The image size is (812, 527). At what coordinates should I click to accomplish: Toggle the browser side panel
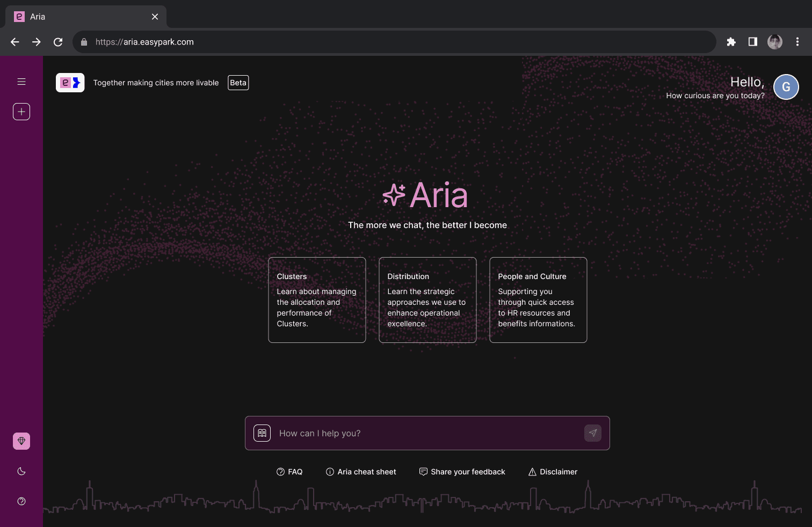pos(753,42)
